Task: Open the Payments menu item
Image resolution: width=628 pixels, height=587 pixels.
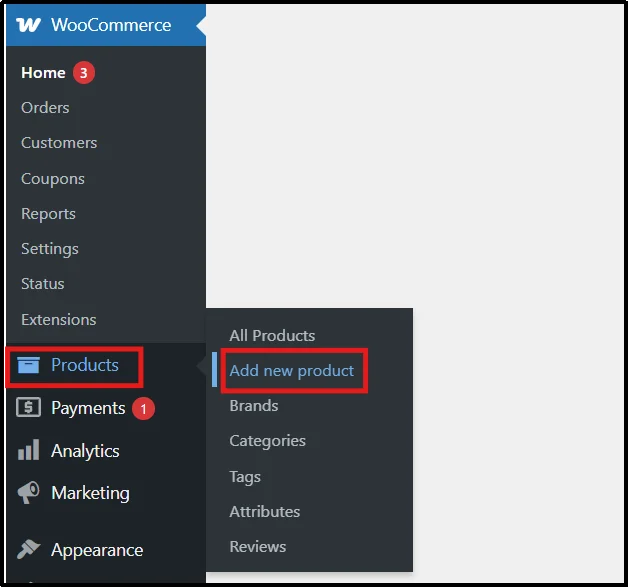Action: [88, 408]
